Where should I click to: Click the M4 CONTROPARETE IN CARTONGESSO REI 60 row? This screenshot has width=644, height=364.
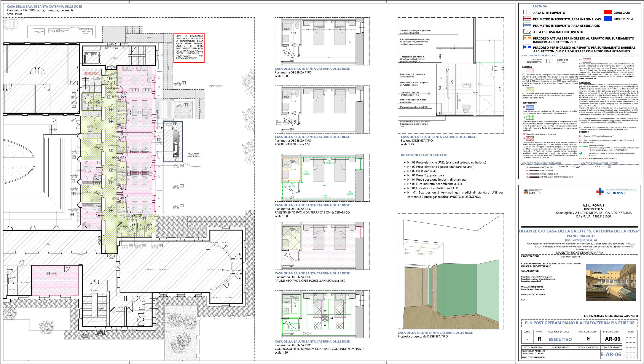[x=550, y=177]
